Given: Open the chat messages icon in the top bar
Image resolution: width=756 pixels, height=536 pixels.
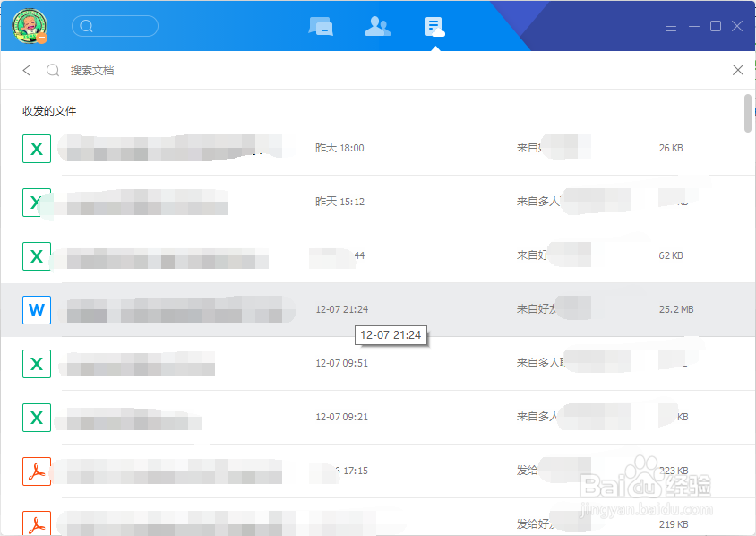Looking at the screenshot, I should click(x=321, y=26).
